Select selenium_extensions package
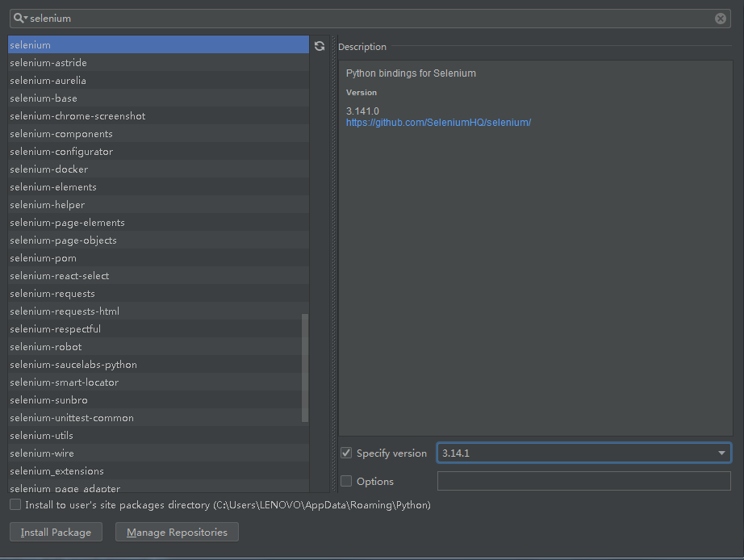Image resolution: width=744 pixels, height=560 pixels. (x=158, y=470)
